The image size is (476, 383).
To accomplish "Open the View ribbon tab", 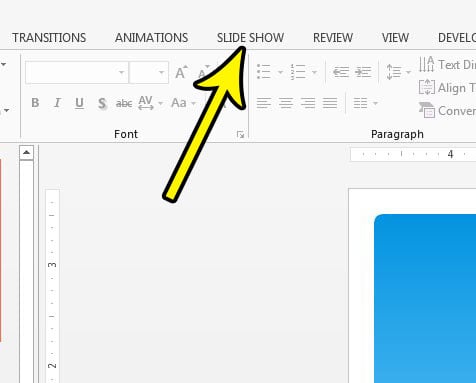I will pos(395,38).
